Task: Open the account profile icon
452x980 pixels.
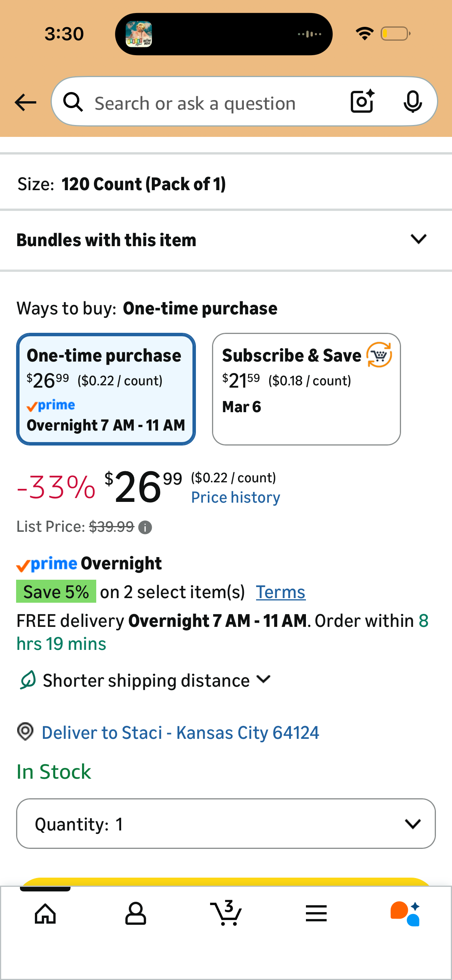Action: [x=135, y=913]
